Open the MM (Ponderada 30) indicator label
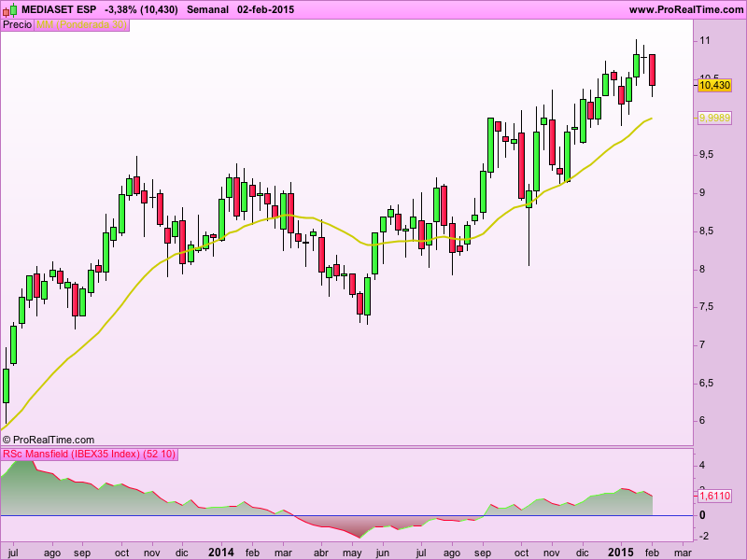 click(81, 25)
